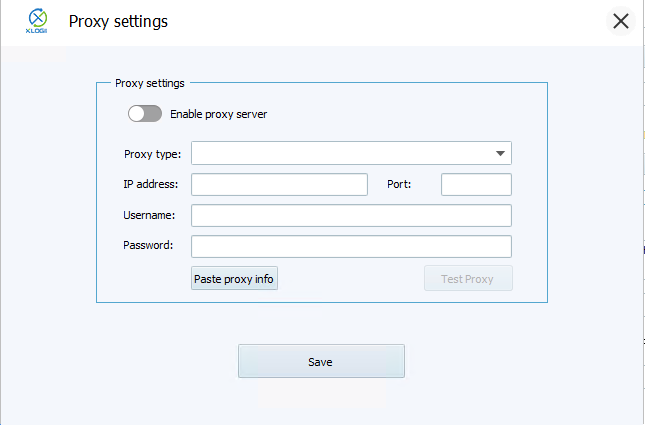Focus the IP address input field
This screenshot has height=425, width=645.
(x=279, y=184)
